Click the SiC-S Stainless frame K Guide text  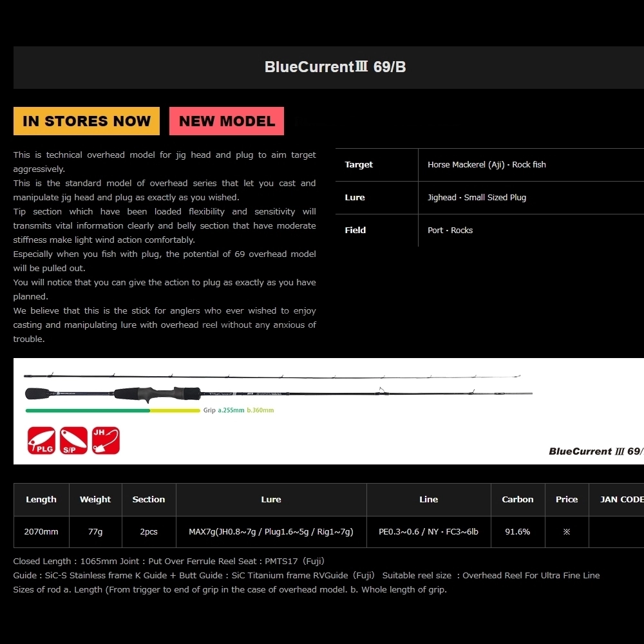(x=109, y=575)
